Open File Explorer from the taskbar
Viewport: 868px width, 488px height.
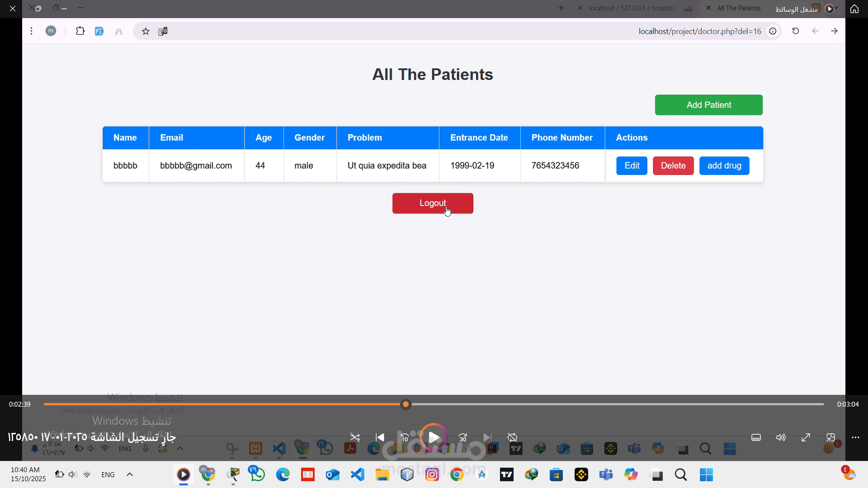(382, 474)
